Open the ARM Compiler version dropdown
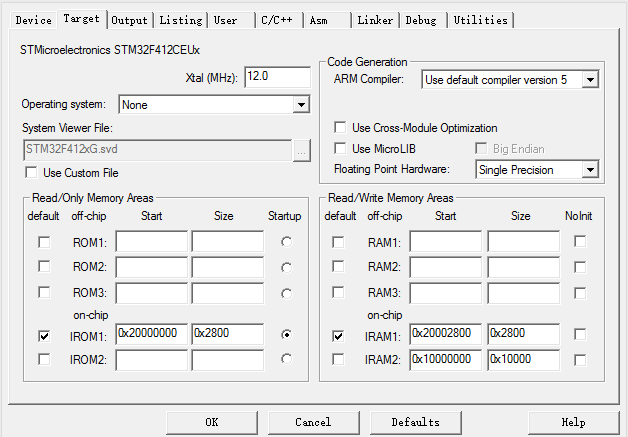 (x=510, y=80)
